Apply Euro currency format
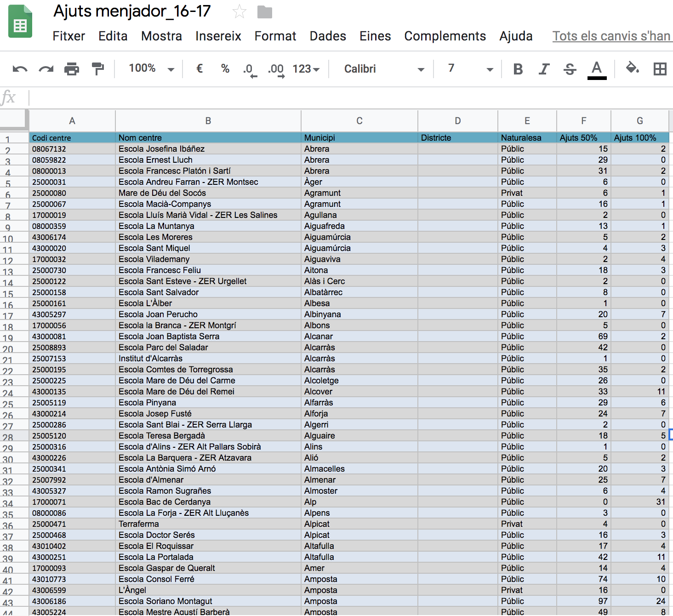 [200, 69]
